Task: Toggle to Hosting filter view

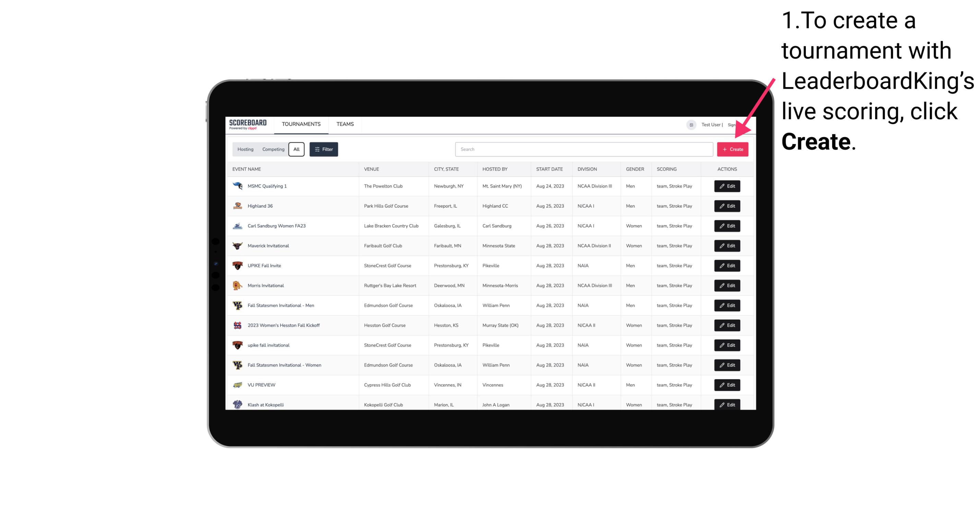Action: [246, 149]
